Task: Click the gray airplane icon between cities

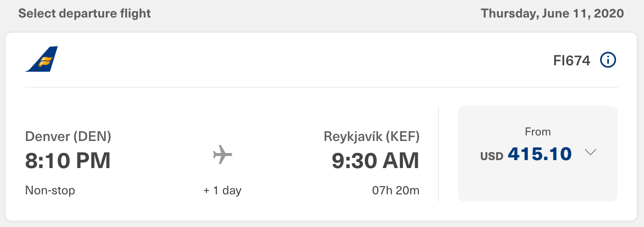Action: [222, 155]
